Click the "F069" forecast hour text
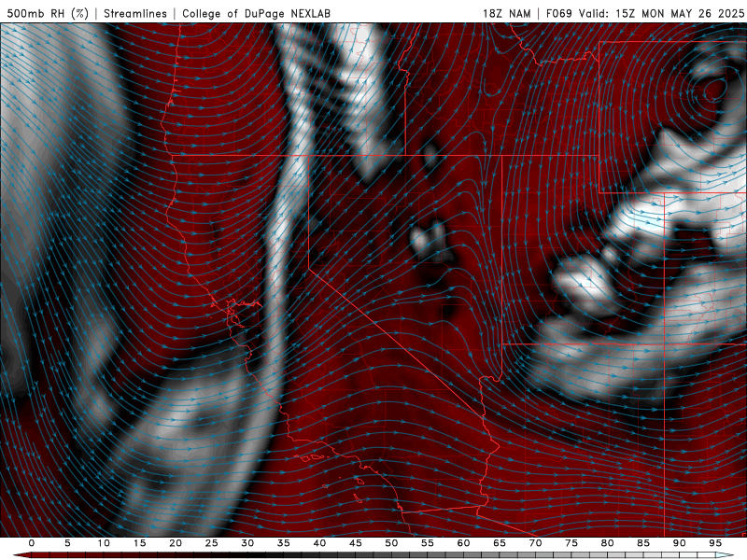Image resolution: width=747 pixels, height=560 pixels. pos(558,14)
